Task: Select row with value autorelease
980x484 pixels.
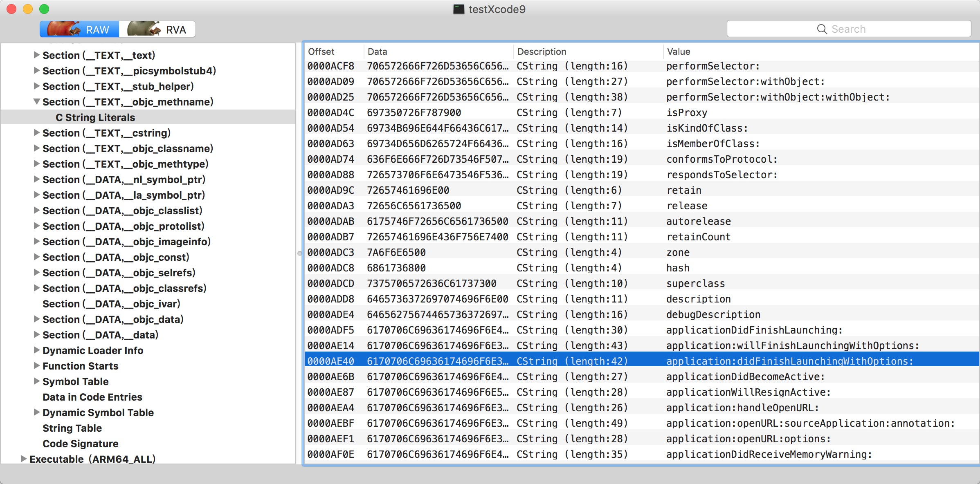Action: pyautogui.click(x=642, y=221)
